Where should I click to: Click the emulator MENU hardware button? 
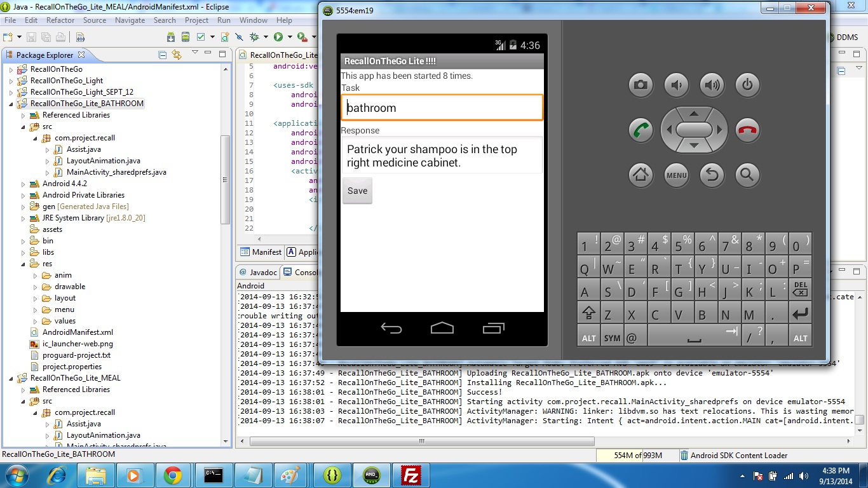coord(676,175)
